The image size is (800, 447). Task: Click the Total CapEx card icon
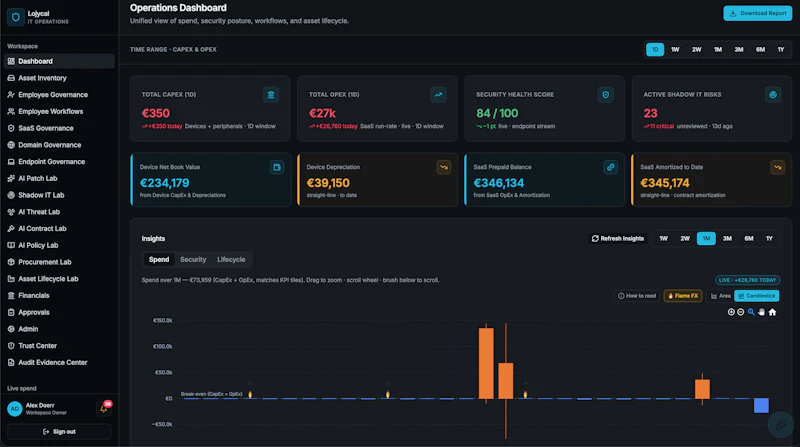(271, 95)
